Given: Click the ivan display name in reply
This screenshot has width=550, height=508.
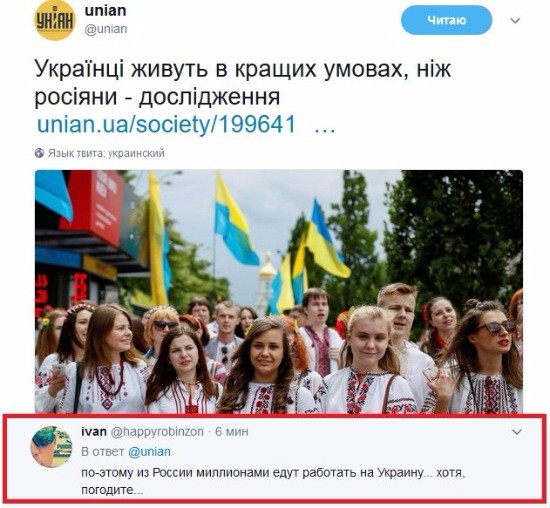Looking at the screenshot, I should click(94, 431).
